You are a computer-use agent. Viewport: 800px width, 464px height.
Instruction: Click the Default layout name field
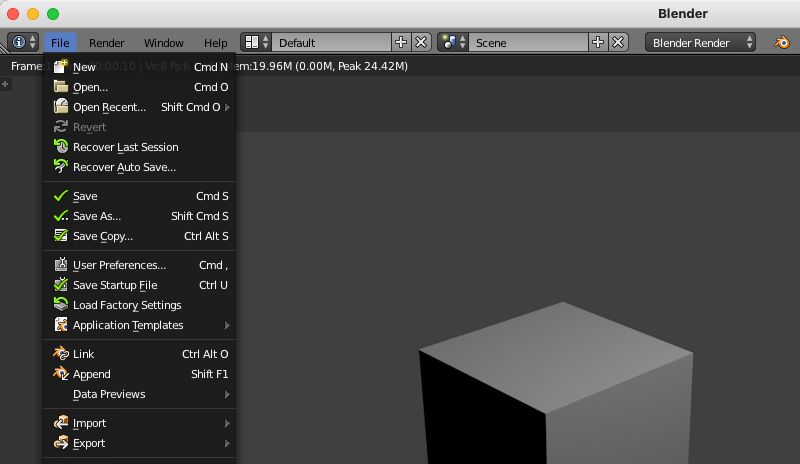click(332, 42)
